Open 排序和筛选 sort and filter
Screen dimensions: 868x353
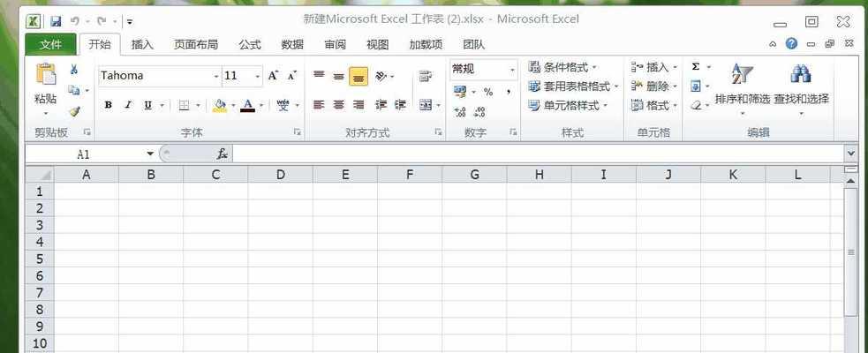pyautogui.click(x=743, y=90)
